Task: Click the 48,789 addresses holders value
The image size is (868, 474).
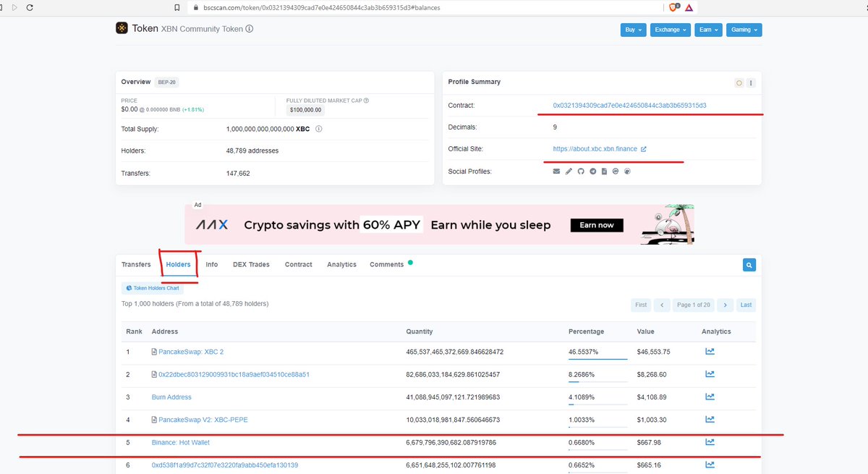Action: (252, 151)
